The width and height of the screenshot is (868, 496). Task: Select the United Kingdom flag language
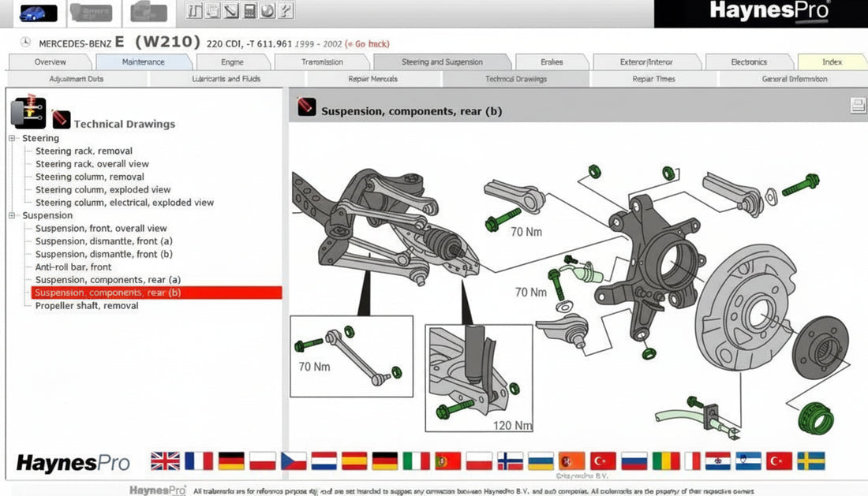point(165,461)
